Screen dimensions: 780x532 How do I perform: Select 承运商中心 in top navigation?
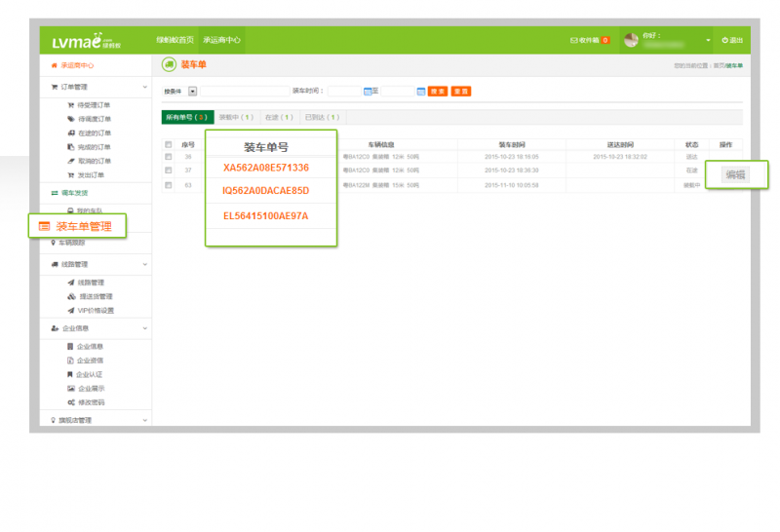[222, 40]
